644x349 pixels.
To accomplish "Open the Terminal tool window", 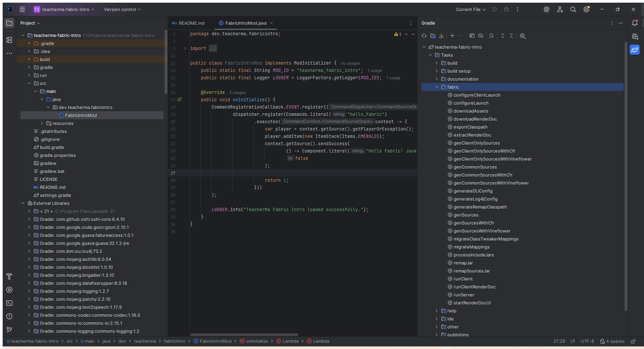I will pos(9,303).
